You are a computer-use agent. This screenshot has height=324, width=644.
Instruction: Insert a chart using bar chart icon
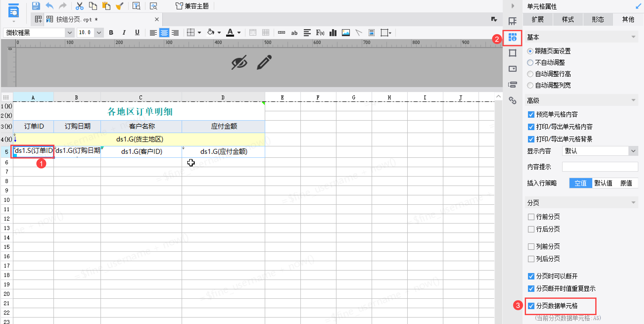[333, 33]
